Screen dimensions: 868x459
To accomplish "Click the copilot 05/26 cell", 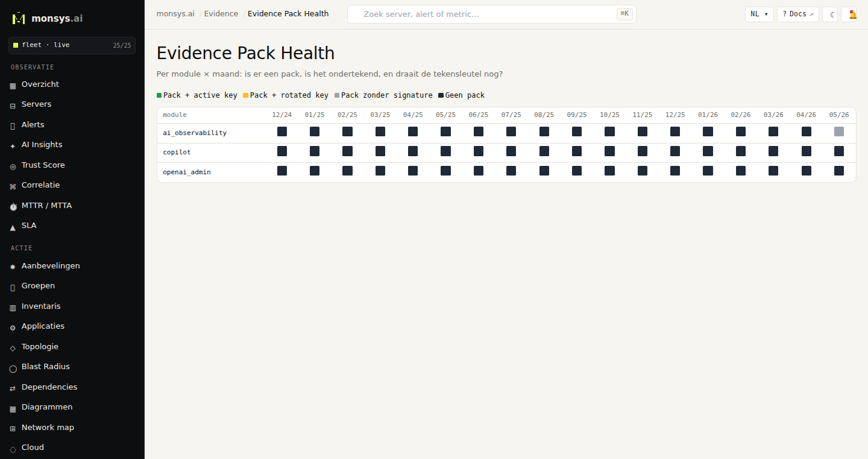I will pos(839,151).
